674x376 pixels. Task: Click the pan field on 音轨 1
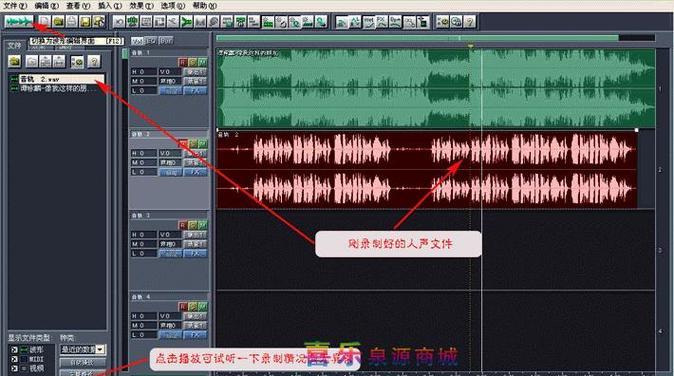(170, 81)
